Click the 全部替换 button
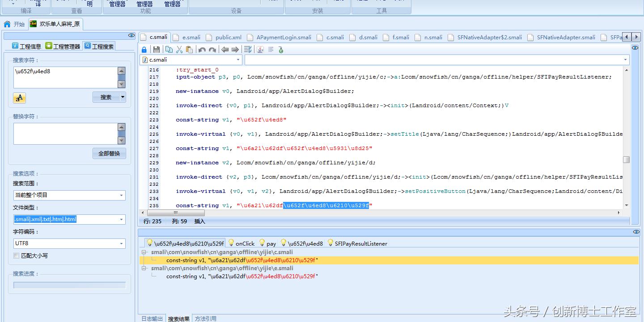This screenshot has width=644, height=322. pyautogui.click(x=109, y=154)
